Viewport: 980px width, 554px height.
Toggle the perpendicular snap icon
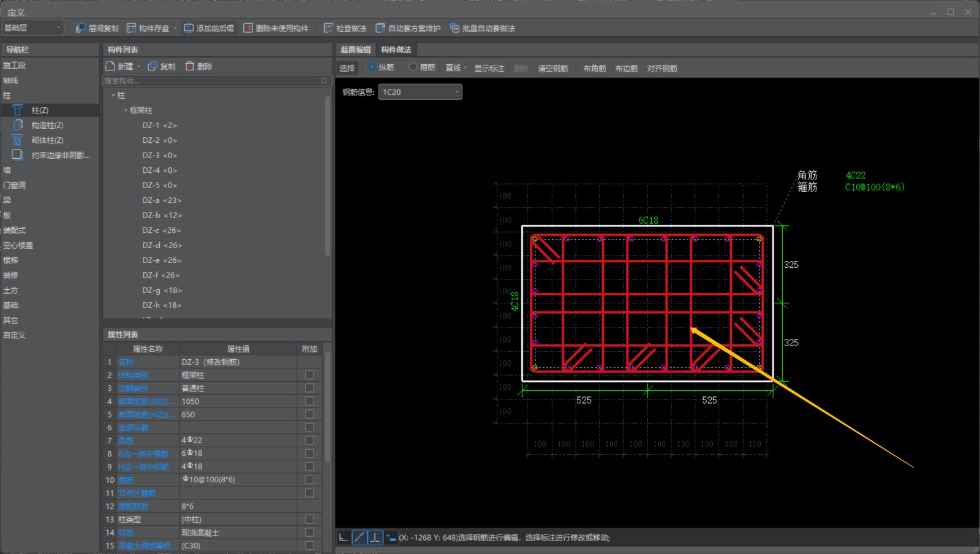[x=375, y=537]
